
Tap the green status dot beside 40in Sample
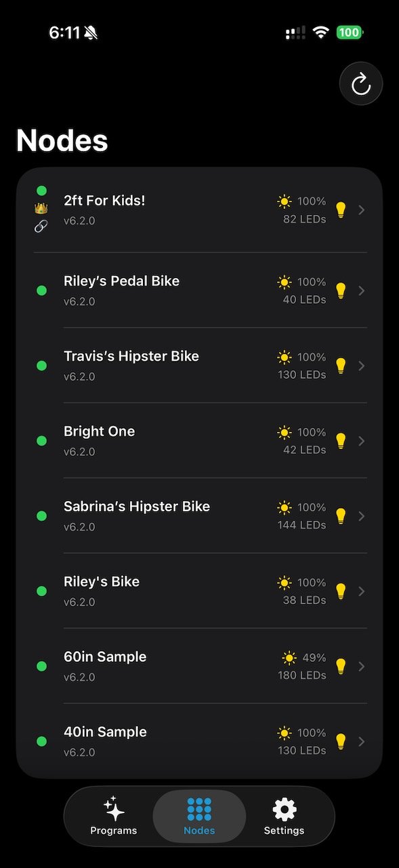point(41,741)
